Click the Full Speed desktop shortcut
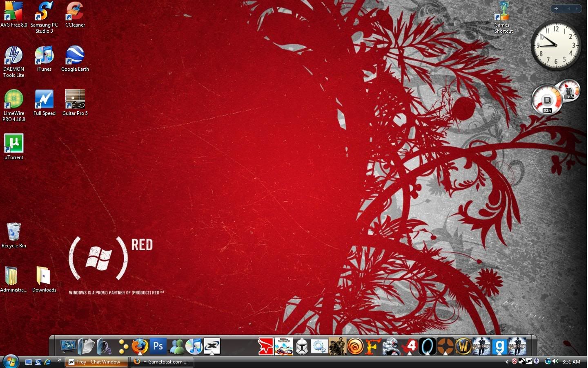 tap(44, 103)
